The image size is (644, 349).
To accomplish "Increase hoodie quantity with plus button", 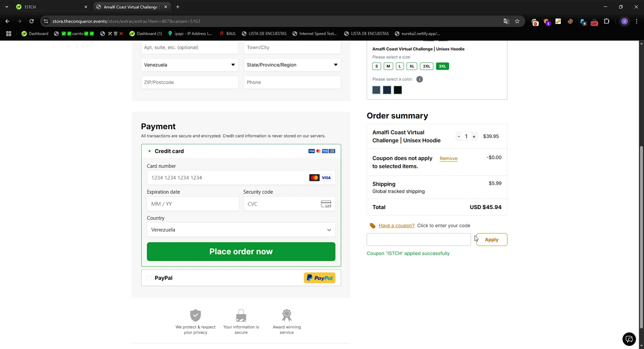I will coord(474,137).
